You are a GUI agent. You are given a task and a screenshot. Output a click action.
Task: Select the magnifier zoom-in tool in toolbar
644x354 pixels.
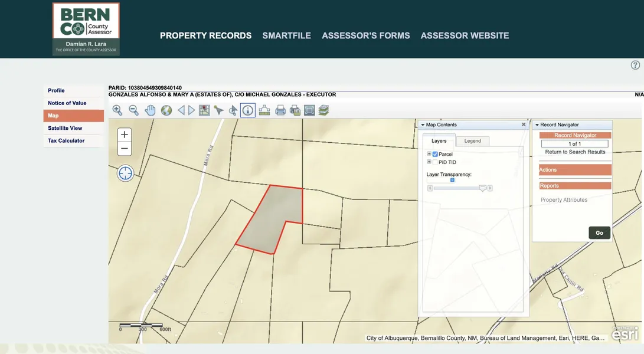click(117, 110)
